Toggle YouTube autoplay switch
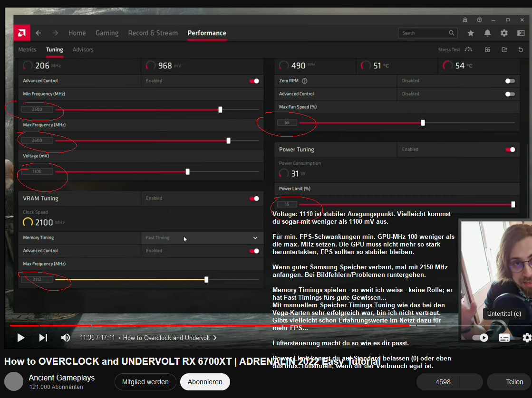This screenshot has height=398, width=532. (480, 338)
